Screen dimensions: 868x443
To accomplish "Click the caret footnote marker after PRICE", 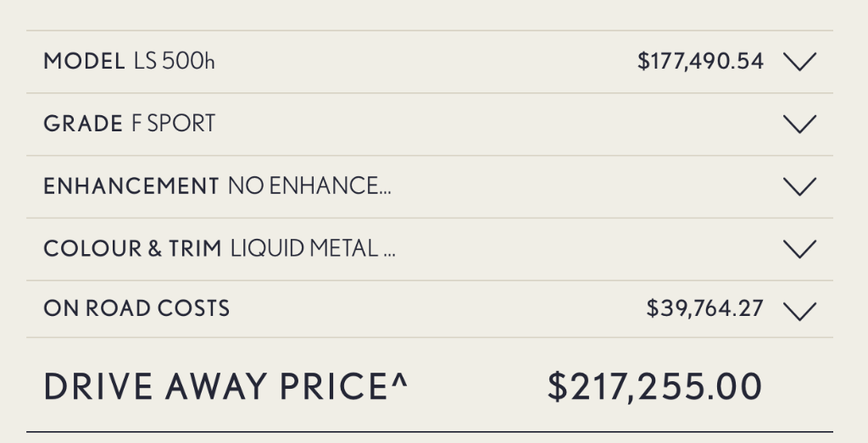I will (x=399, y=379).
